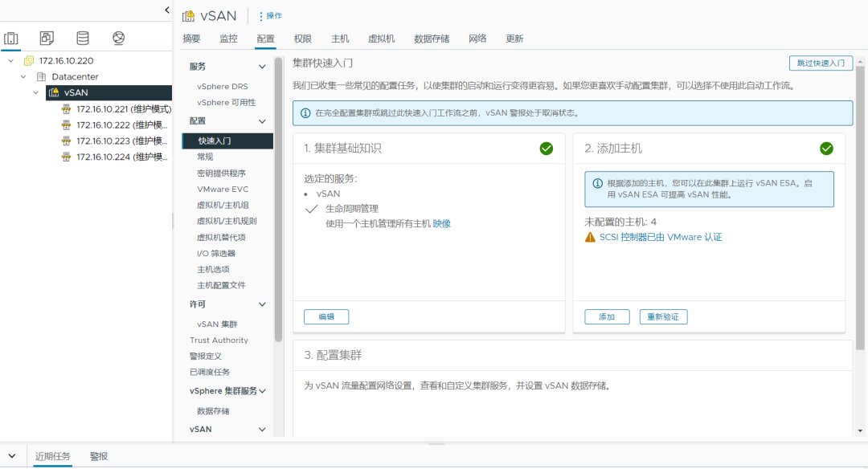The width and height of the screenshot is (868, 469).
Task: Open Storage inventory view icon
Action: (83, 39)
